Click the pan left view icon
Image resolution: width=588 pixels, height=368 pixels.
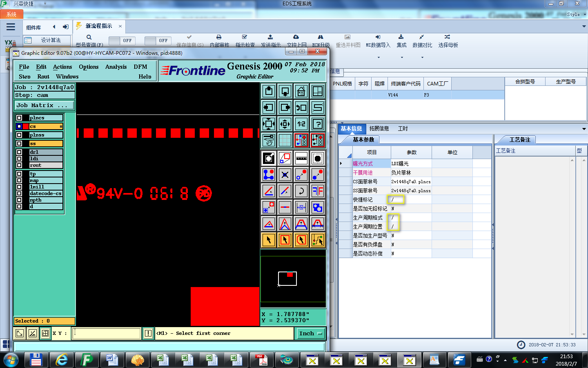point(269,108)
